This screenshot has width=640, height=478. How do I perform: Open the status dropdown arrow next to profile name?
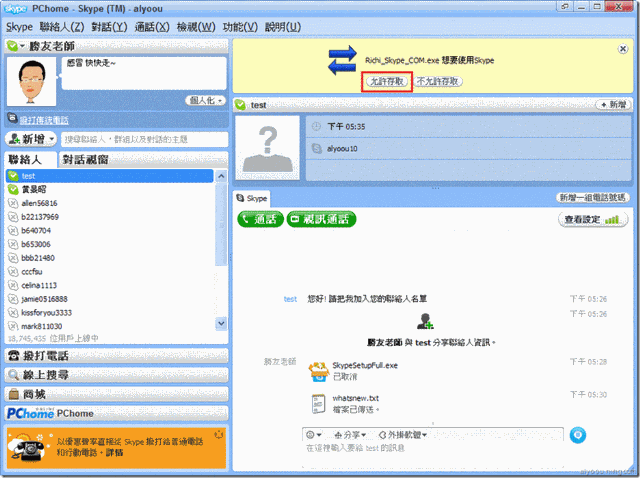pyautogui.click(x=22, y=46)
